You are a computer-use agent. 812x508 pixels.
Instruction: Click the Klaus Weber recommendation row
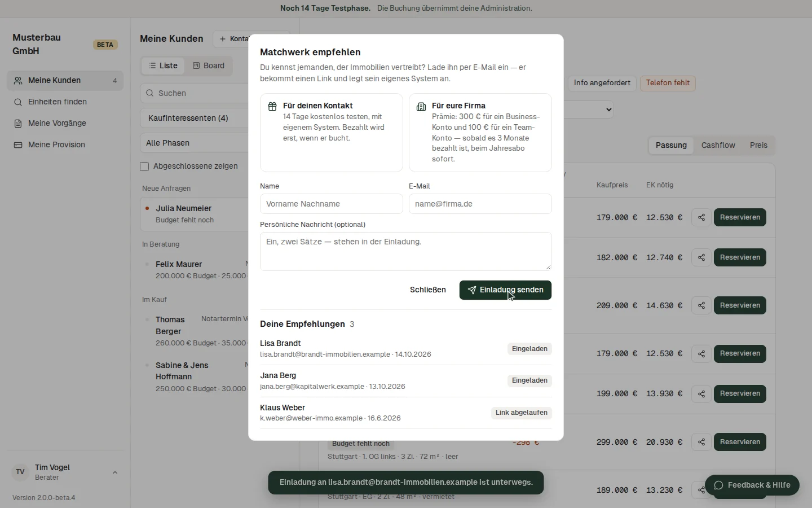coord(406,413)
